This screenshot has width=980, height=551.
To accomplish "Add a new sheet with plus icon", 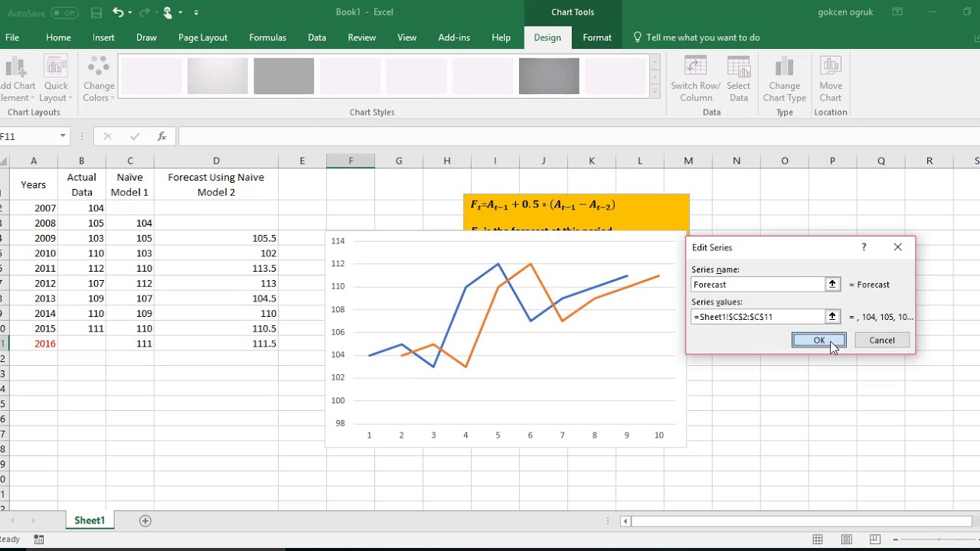I will click(x=145, y=520).
